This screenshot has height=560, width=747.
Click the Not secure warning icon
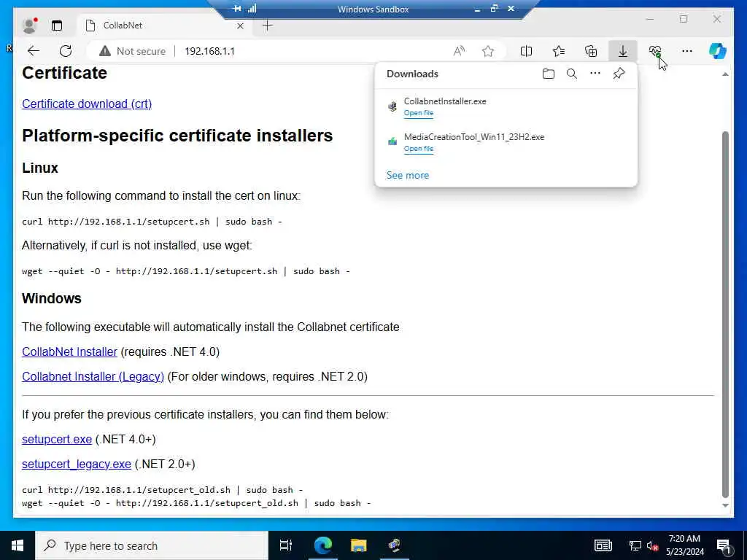105,51
